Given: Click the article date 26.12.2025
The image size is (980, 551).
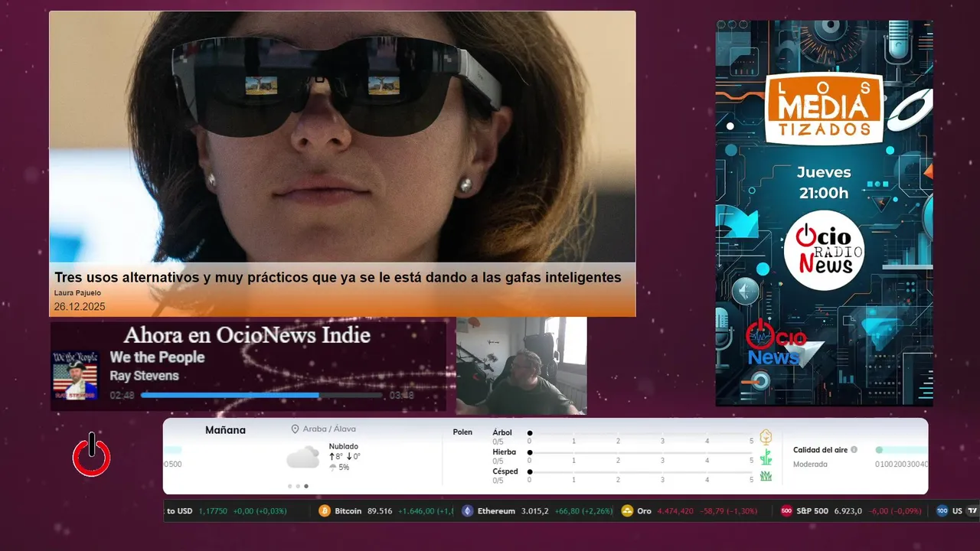Looking at the screenshot, I should click(x=80, y=307).
